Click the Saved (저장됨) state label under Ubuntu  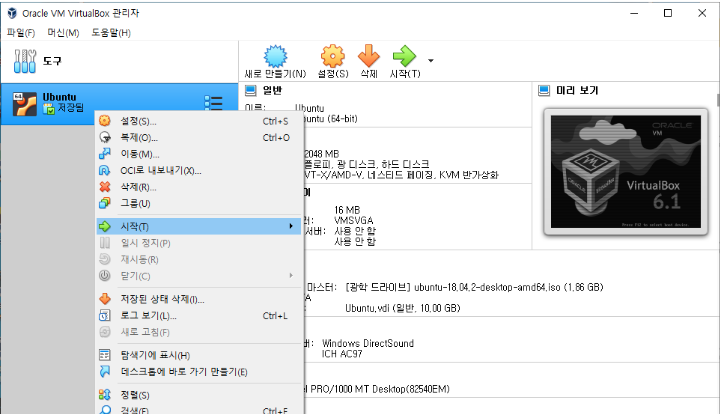tap(70, 108)
